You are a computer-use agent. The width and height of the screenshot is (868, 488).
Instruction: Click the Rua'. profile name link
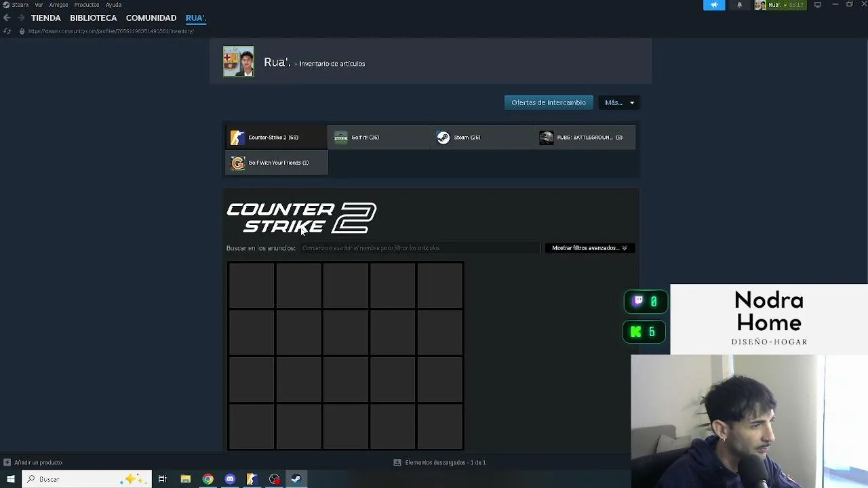point(277,62)
